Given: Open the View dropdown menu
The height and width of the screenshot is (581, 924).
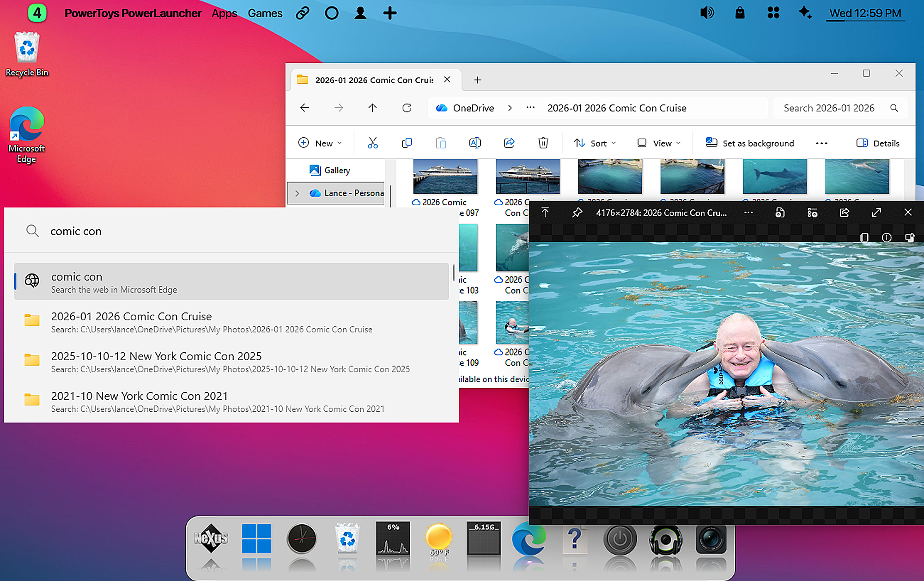Looking at the screenshot, I should [x=659, y=143].
